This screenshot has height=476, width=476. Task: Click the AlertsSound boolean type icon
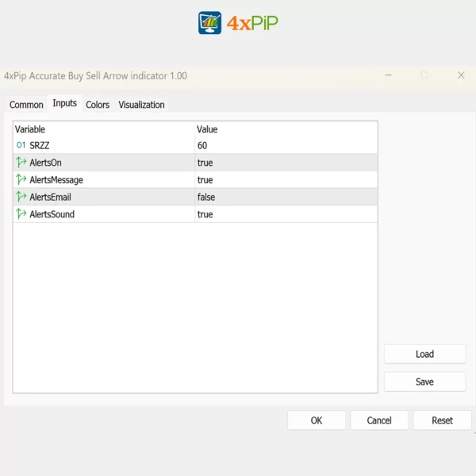click(x=21, y=214)
